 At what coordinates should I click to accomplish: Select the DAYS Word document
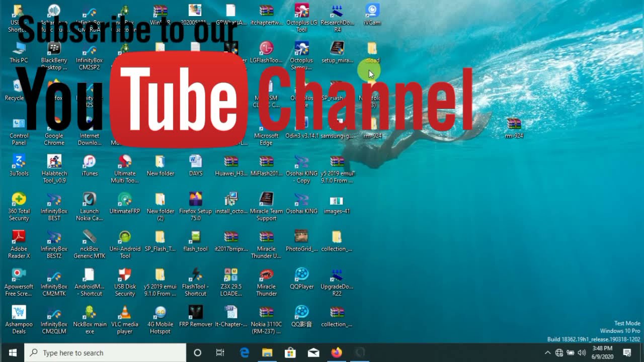[196, 165]
